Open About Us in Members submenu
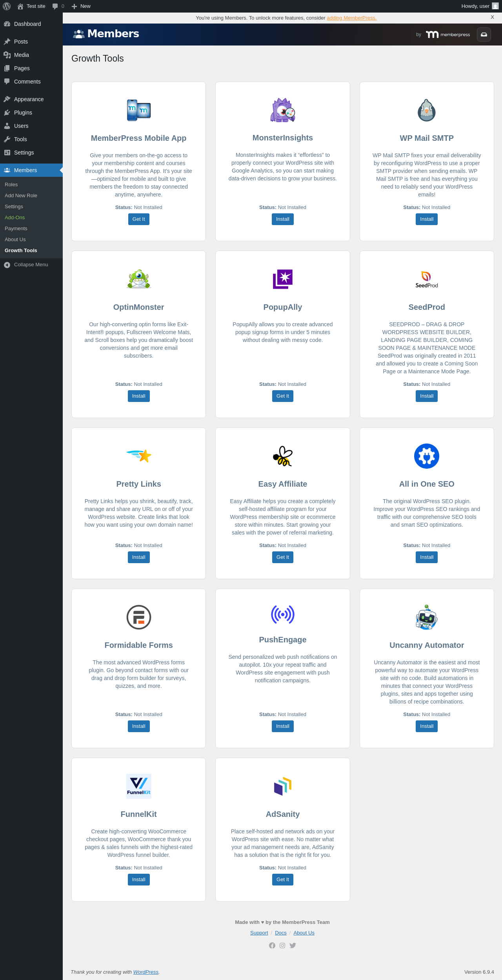 pos(31,240)
